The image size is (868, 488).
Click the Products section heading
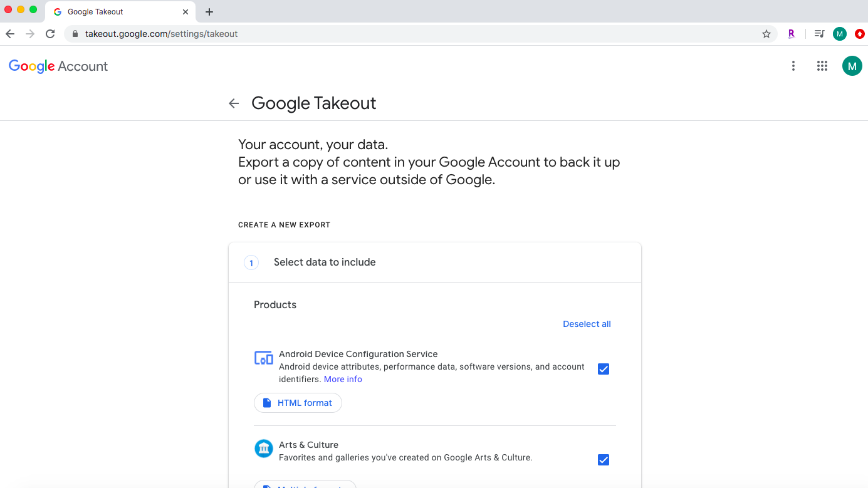point(275,304)
